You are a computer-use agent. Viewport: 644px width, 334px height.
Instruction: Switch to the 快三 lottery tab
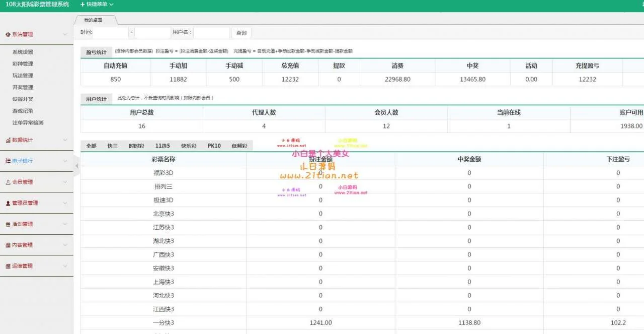click(112, 146)
